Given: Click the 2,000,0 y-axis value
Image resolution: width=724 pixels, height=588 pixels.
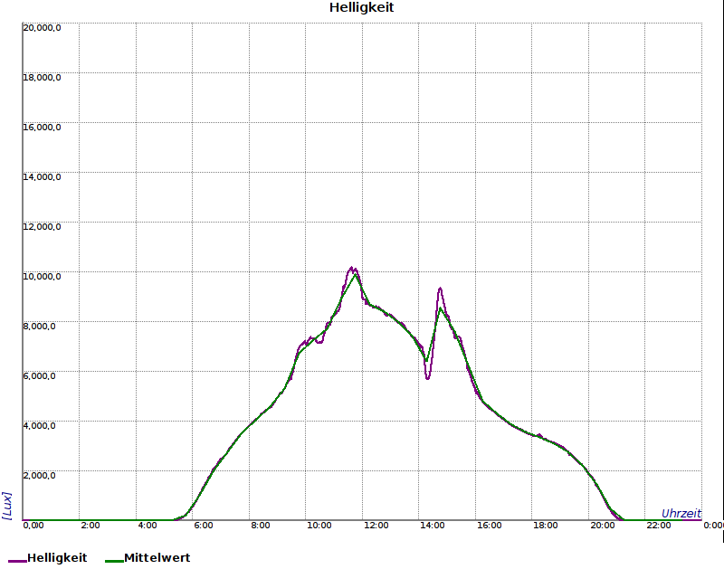Looking at the screenshot, I should pos(39,476).
